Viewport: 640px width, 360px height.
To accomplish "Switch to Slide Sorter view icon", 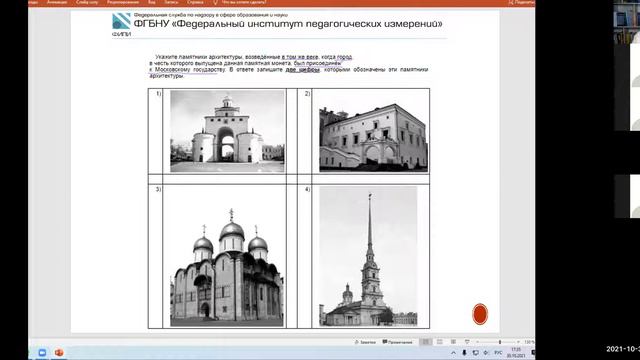I will 440,342.
